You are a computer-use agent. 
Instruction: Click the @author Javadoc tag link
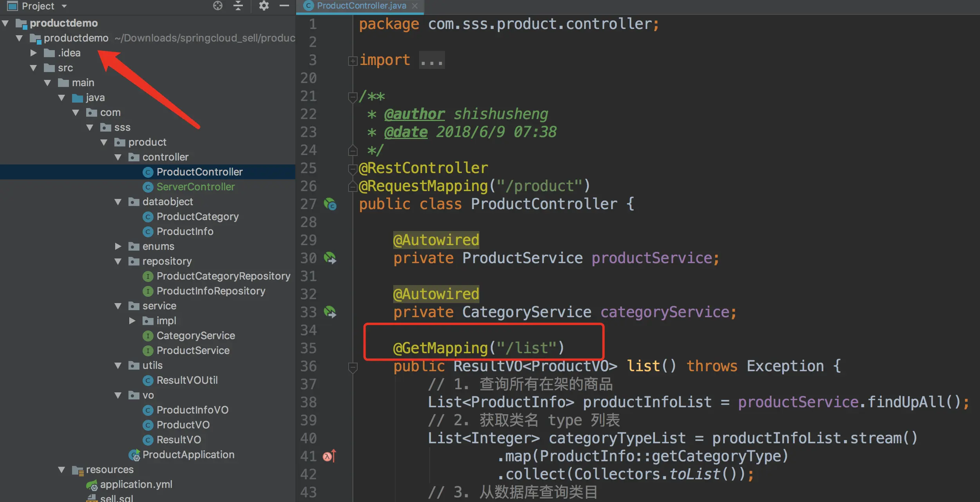coord(414,114)
